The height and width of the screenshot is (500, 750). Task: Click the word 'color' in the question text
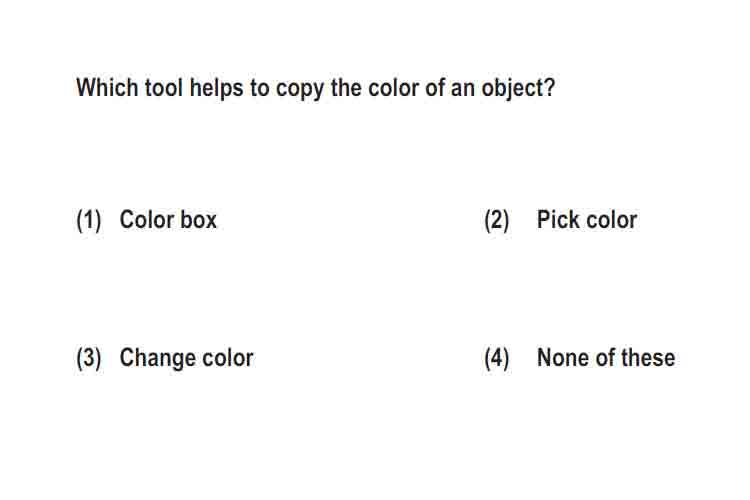393,88
